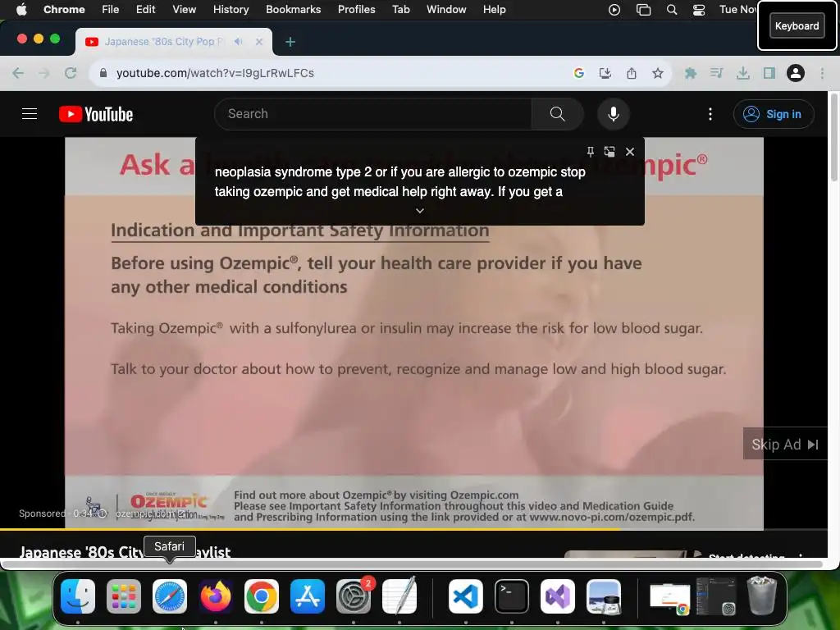Open Chrome profile avatar
Image resolution: width=840 pixels, height=630 pixels.
[x=796, y=73]
